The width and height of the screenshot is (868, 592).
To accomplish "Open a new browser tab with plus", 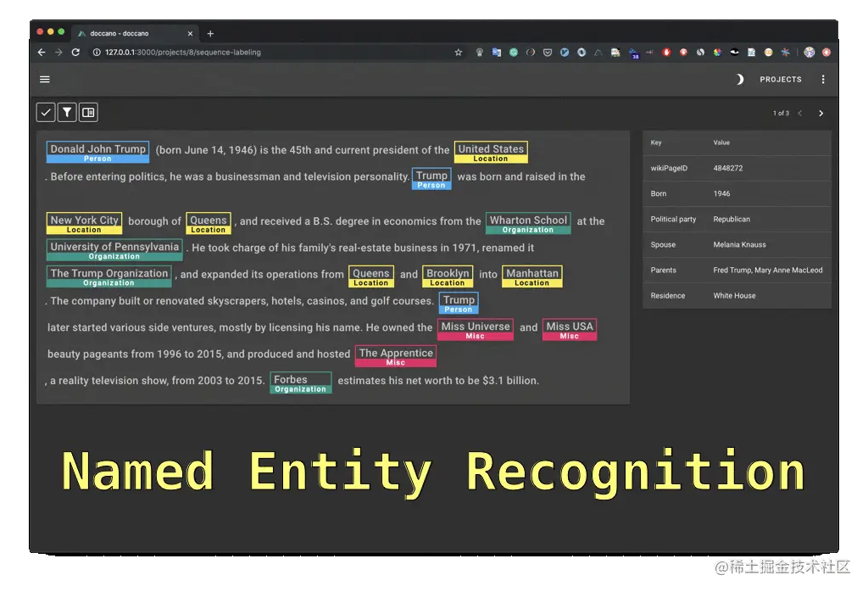I will (x=210, y=33).
